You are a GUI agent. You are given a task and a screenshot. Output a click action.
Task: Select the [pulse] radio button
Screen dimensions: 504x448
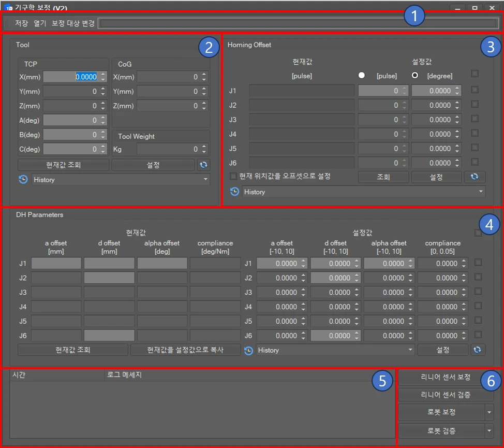click(x=362, y=76)
